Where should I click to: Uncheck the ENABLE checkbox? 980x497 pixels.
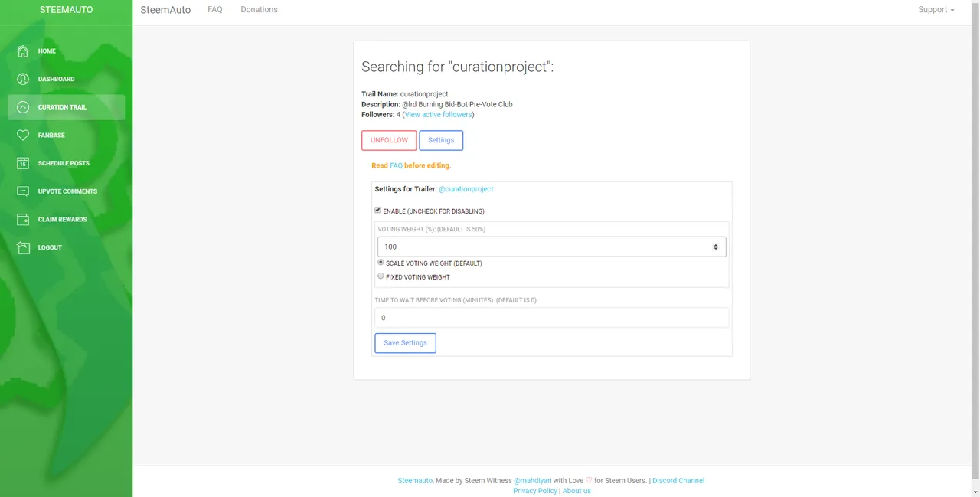click(378, 211)
